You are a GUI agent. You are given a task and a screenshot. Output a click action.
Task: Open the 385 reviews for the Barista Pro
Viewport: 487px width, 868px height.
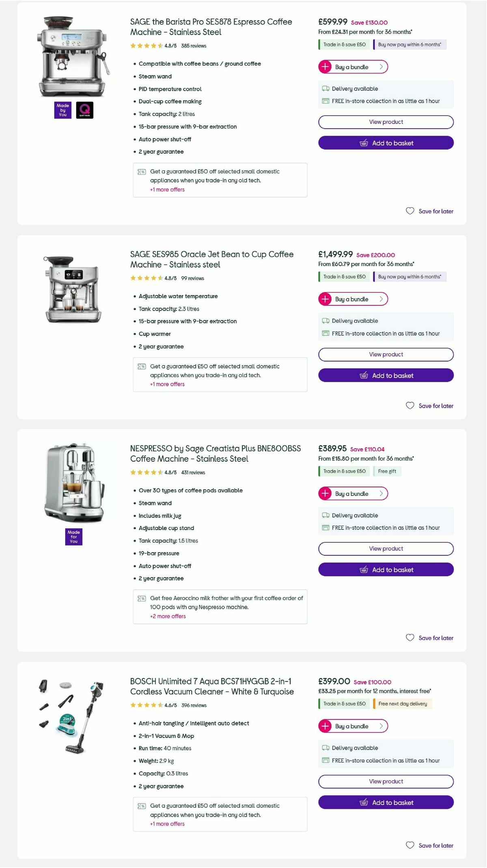[x=194, y=46]
